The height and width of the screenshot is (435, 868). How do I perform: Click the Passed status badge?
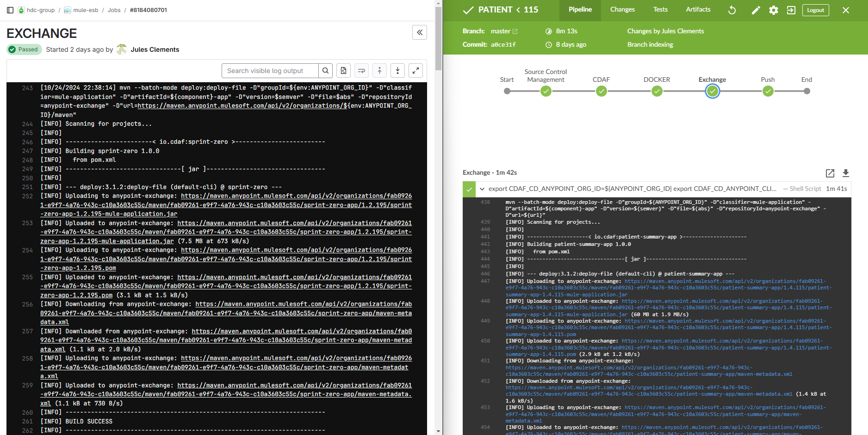pyautogui.click(x=24, y=49)
